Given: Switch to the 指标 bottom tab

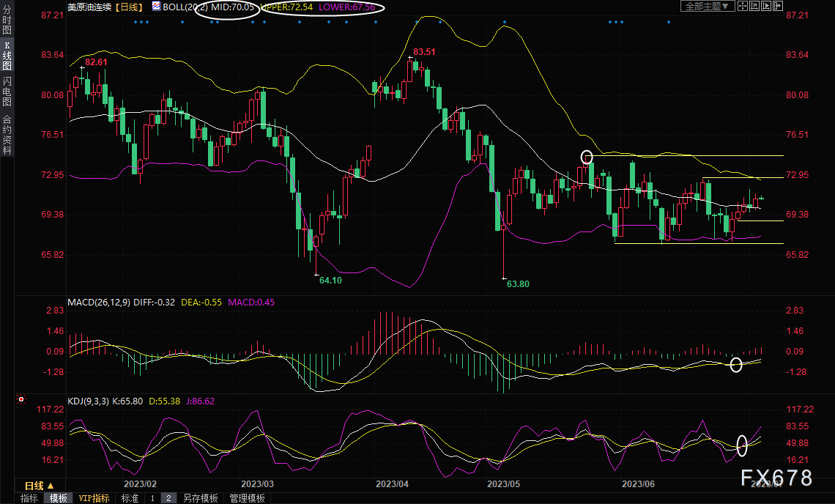Looking at the screenshot, I should (x=29, y=498).
